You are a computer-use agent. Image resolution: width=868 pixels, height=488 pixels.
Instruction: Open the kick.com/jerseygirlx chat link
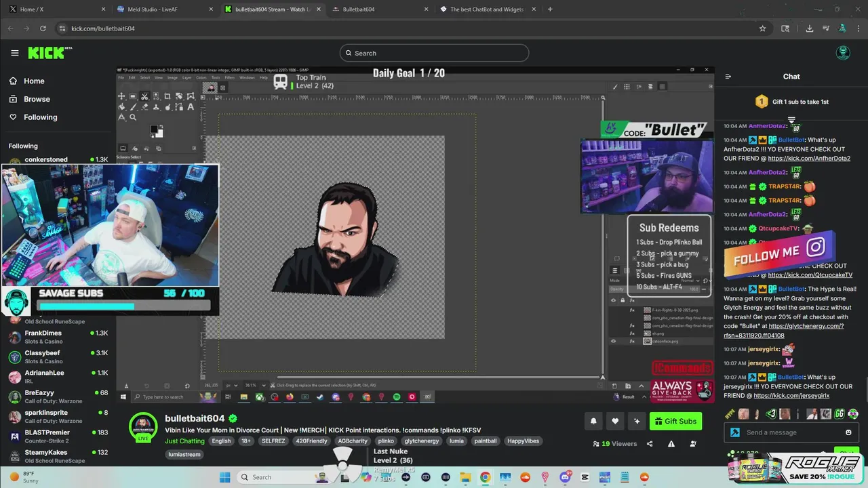791,396
